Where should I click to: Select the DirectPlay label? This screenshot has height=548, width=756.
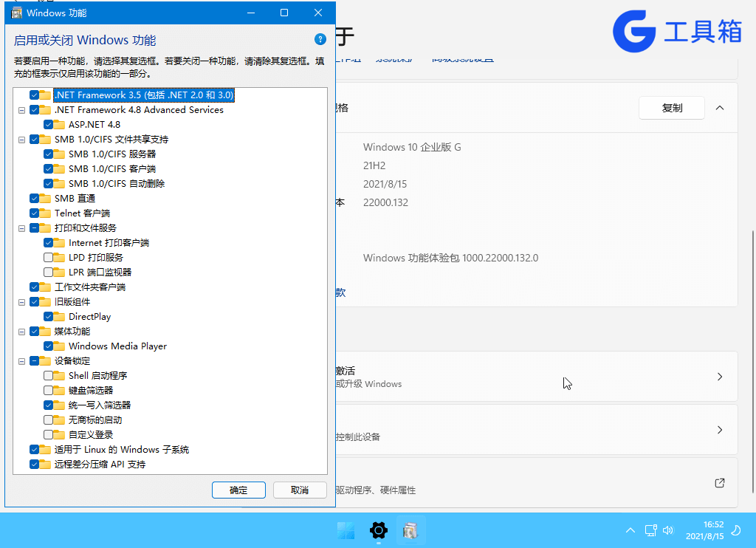[89, 316]
